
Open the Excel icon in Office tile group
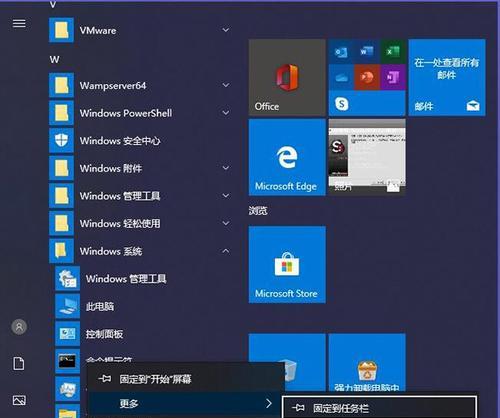(393, 52)
